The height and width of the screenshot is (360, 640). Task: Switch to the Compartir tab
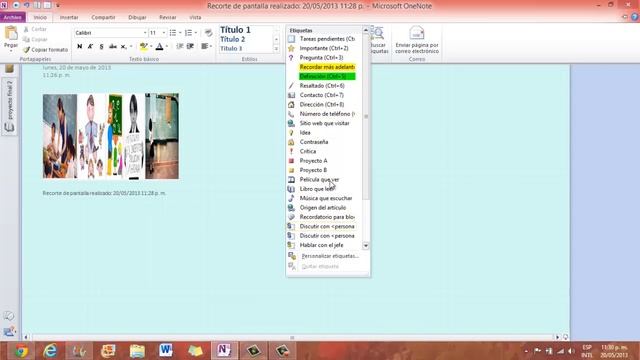click(x=103, y=17)
